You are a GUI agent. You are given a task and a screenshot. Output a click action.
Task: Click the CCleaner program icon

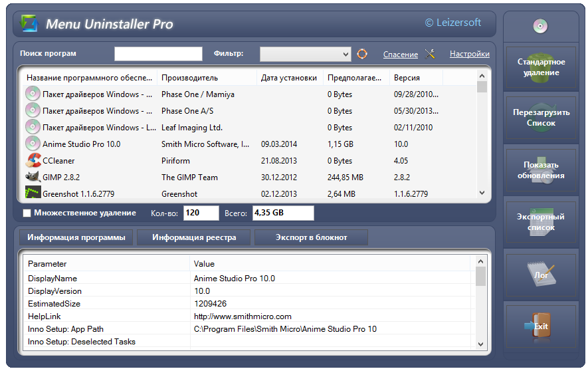pos(33,161)
